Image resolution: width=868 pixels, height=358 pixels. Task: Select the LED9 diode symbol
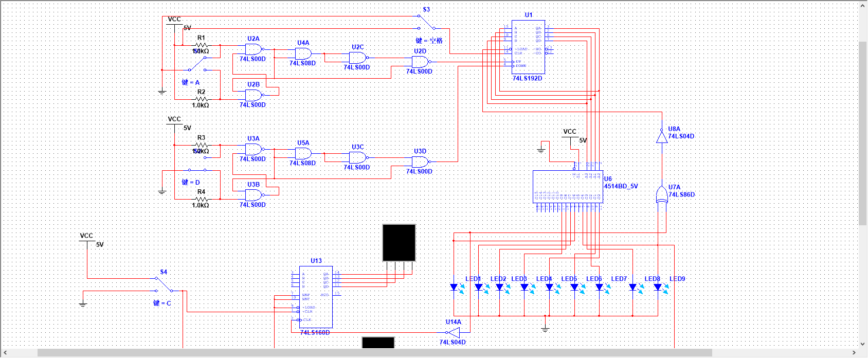[658, 288]
